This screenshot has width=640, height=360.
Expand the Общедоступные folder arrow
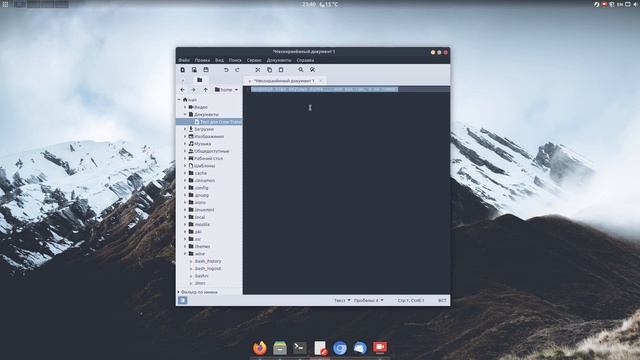[x=185, y=151]
